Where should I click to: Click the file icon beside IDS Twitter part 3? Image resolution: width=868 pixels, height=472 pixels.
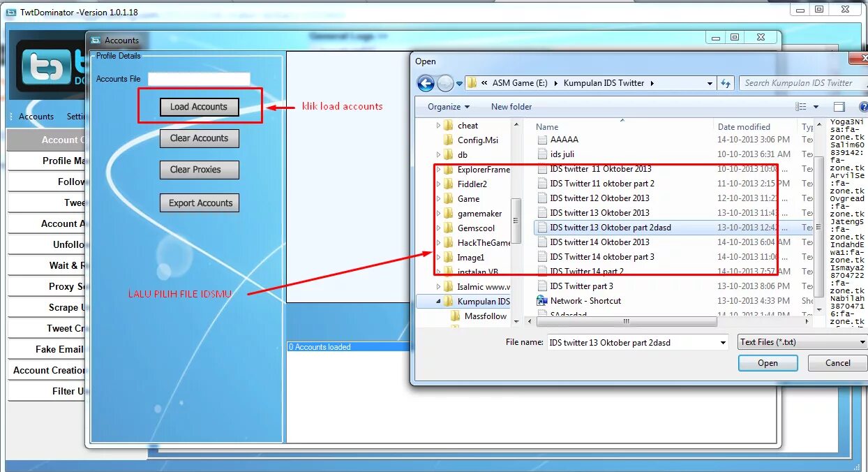543,286
